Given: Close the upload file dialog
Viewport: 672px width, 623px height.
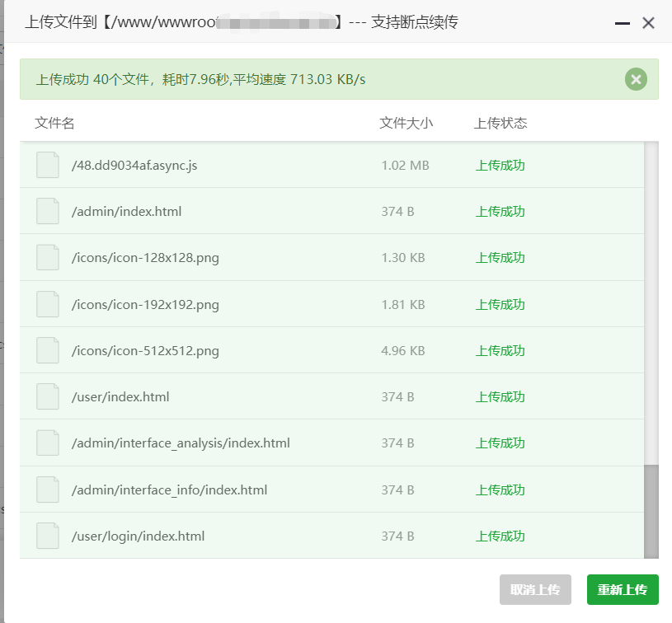Looking at the screenshot, I should point(648,23).
